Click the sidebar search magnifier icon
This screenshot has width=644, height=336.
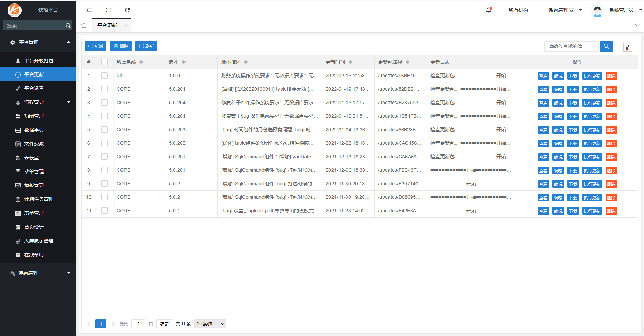(68, 26)
